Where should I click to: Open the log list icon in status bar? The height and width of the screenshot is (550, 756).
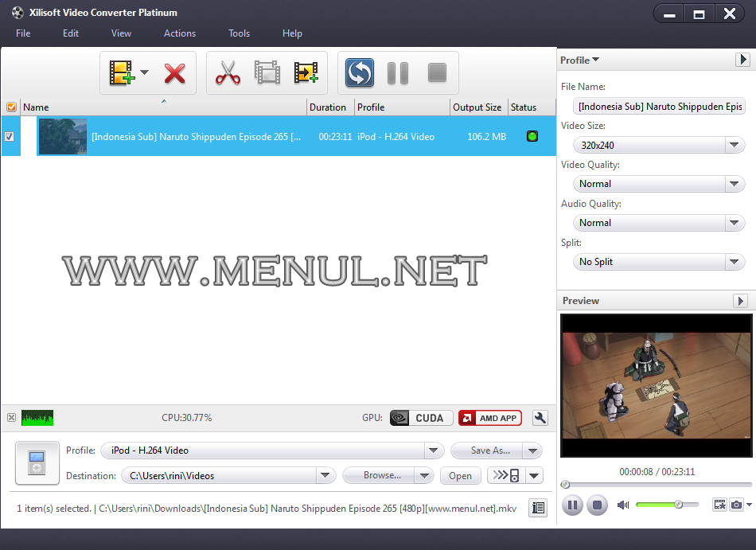pos(538,508)
